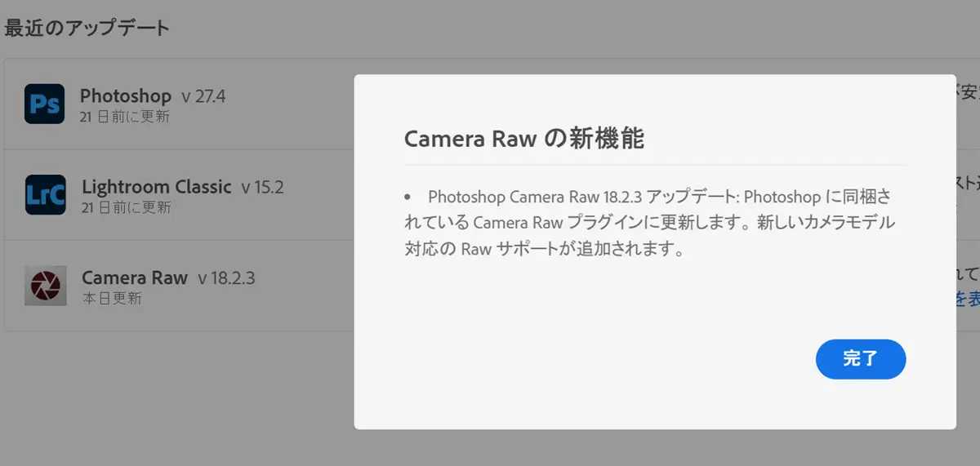Click the Camera Raw の新機能 dialog title
This screenshot has width=980, height=466.
(524, 140)
